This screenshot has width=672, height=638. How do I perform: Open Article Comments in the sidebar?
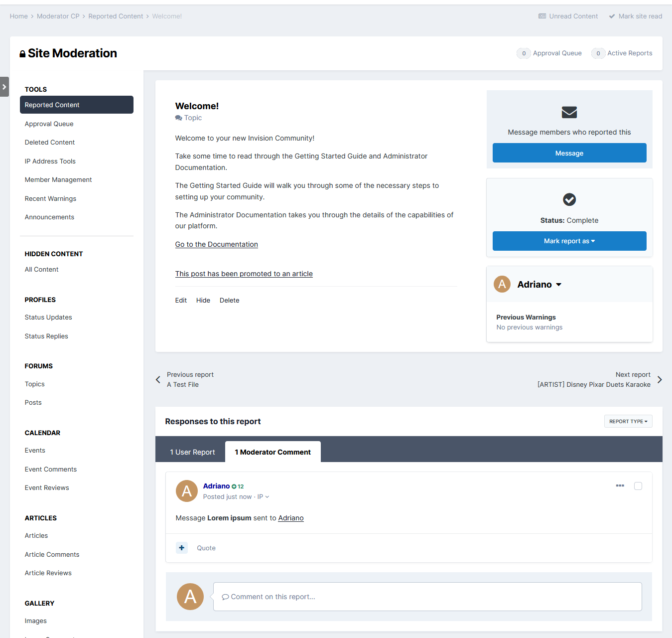point(52,555)
